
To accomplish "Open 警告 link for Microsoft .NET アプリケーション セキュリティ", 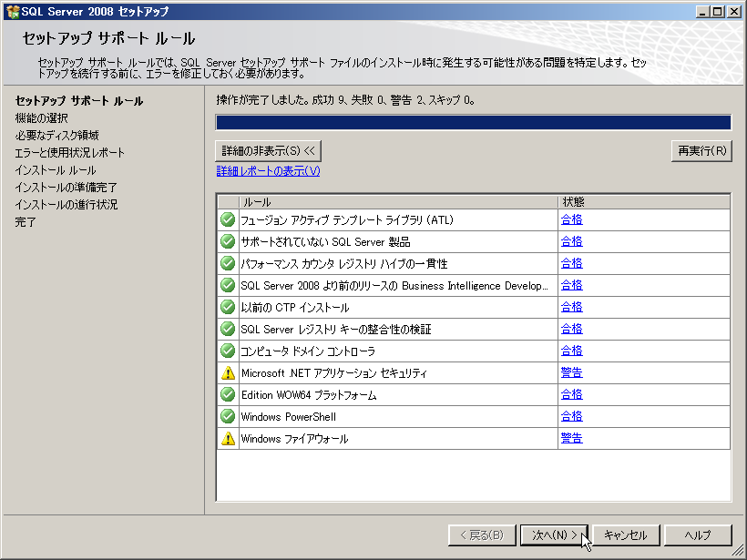I will tap(572, 372).
